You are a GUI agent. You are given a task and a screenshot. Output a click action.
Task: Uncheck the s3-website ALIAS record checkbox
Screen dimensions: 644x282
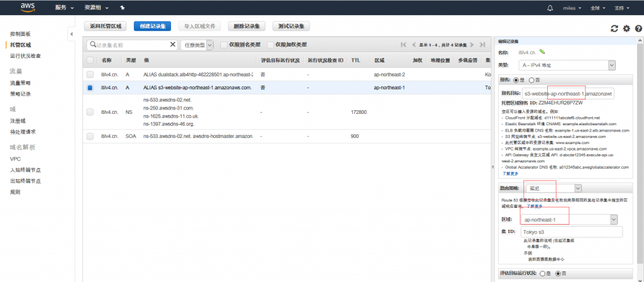(x=90, y=87)
